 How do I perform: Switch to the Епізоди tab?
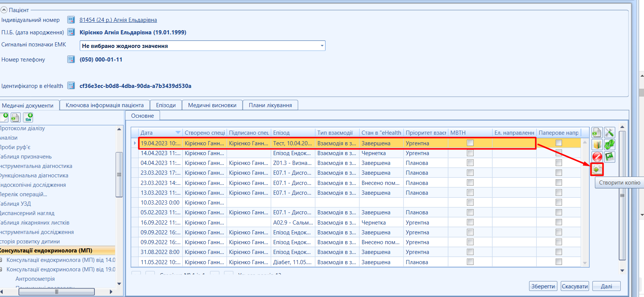pos(166,105)
